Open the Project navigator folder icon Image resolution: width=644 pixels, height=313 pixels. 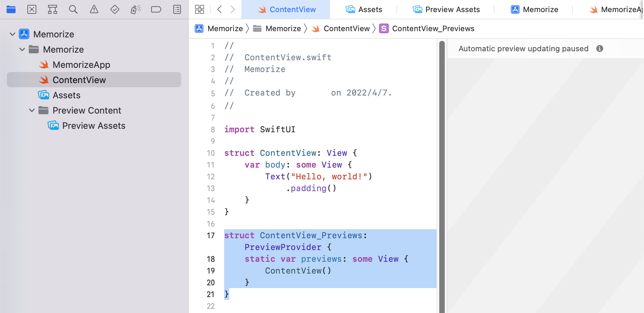click(11, 9)
